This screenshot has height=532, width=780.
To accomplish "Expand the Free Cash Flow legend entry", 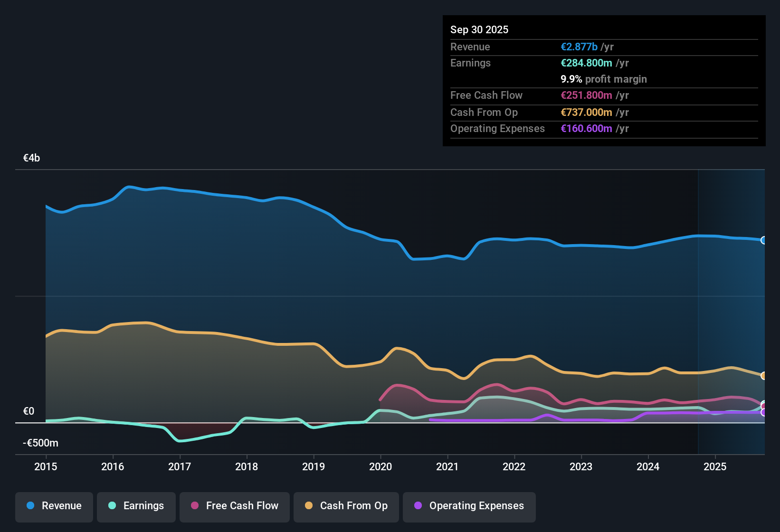I will pyautogui.click(x=234, y=506).
